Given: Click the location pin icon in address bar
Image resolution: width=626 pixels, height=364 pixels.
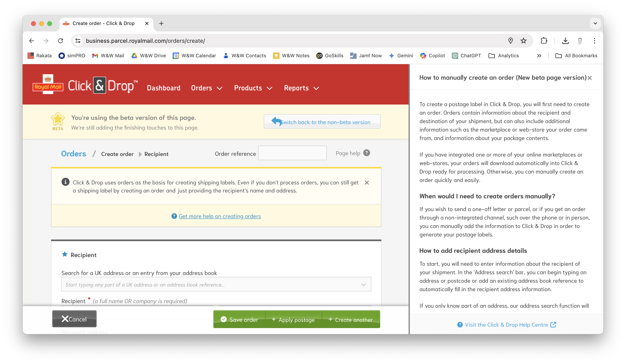Looking at the screenshot, I should point(510,41).
